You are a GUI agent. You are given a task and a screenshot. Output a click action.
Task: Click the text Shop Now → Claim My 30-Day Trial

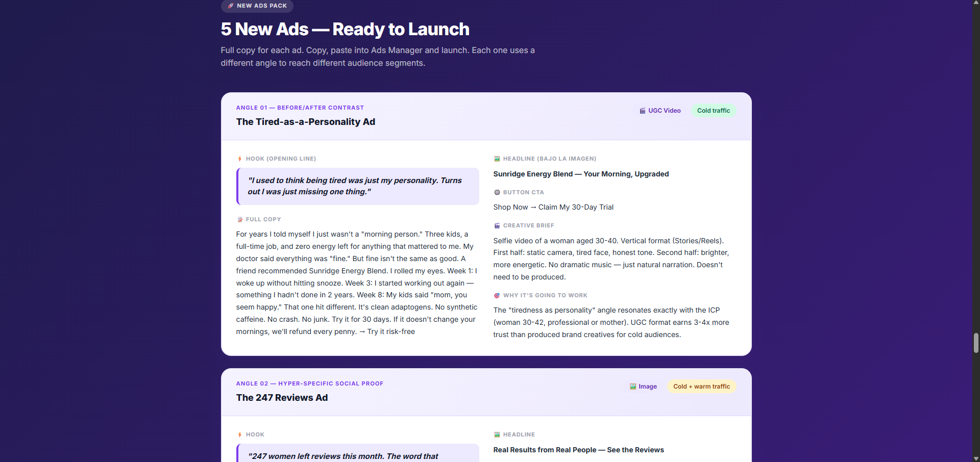[x=553, y=207]
